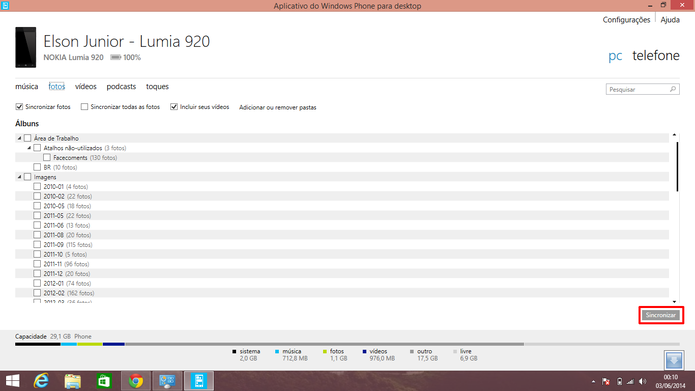The height and width of the screenshot is (391, 695).
Task: Open the podcasts tab
Action: (x=121, y=86)
